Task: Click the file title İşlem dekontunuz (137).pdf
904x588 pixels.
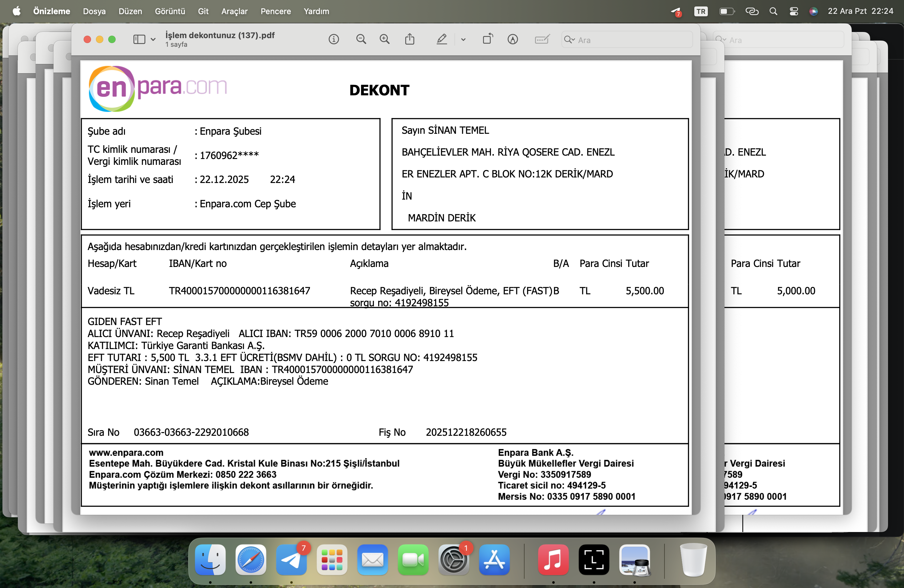Action: point(220,35)
